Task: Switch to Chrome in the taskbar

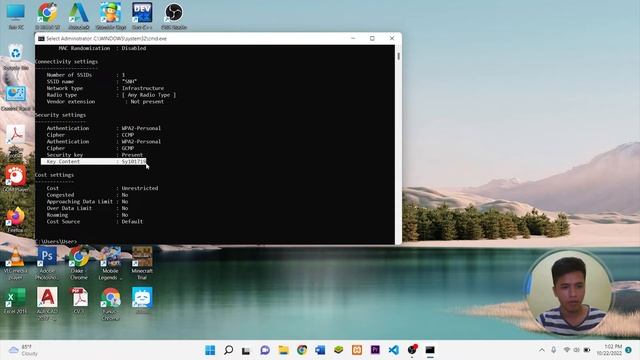Action: point(302,350)
